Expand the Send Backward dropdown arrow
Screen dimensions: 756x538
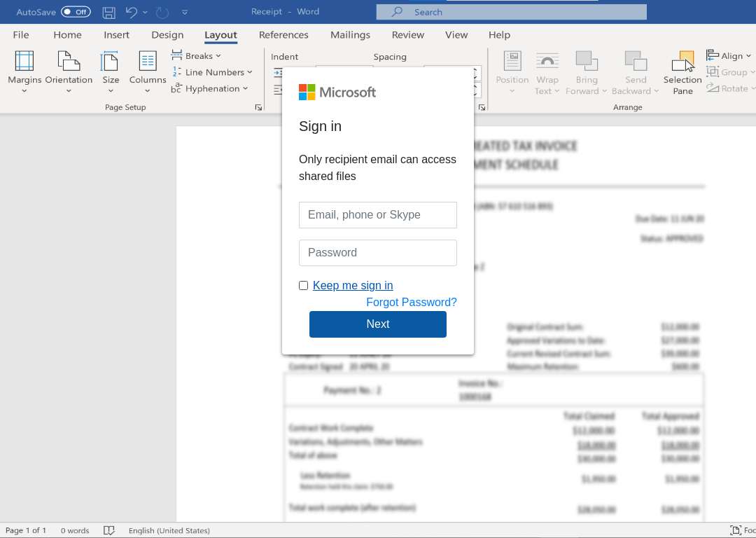[656, 91]
